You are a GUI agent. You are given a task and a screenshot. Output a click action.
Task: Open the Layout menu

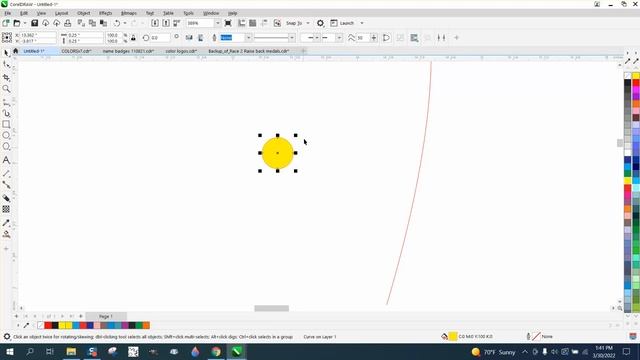[x=61, y=13]
